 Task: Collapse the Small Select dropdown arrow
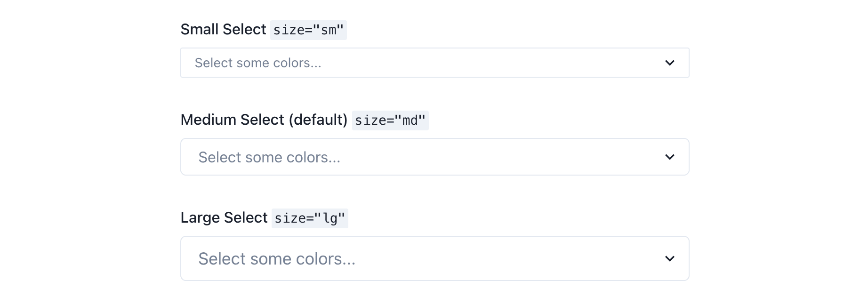click(x=670, y=62)
